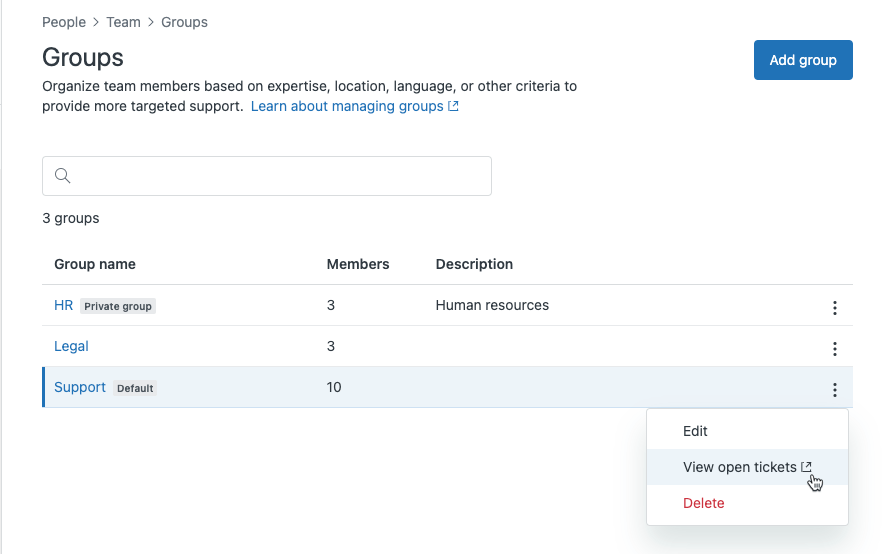Viewport: 893px width, 554px height.
Task: Click the Group name column header
Action: [x=94, y=264]
